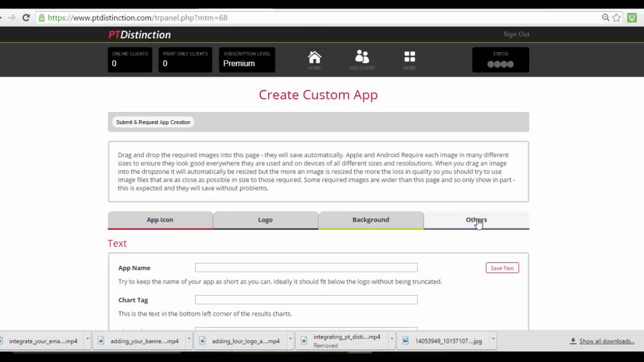
Task: Click the Subscription Level Premium box
Action: coord(247,60)
